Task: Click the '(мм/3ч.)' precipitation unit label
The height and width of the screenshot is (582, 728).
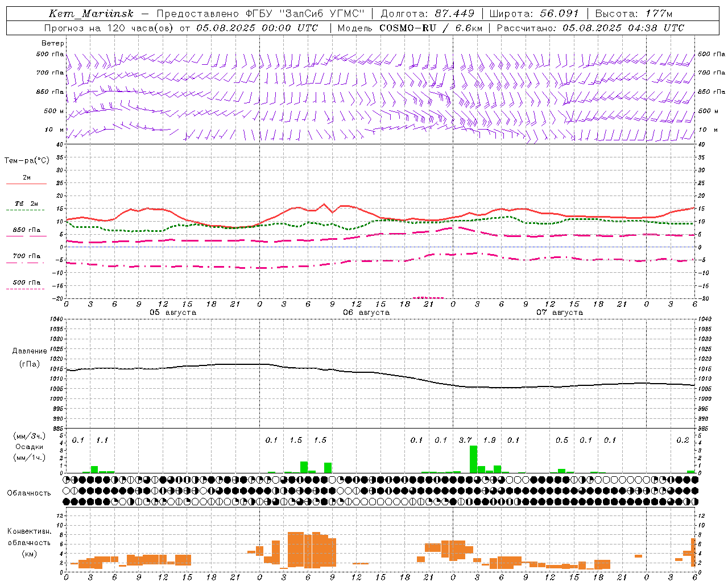Action: point(29,436)
